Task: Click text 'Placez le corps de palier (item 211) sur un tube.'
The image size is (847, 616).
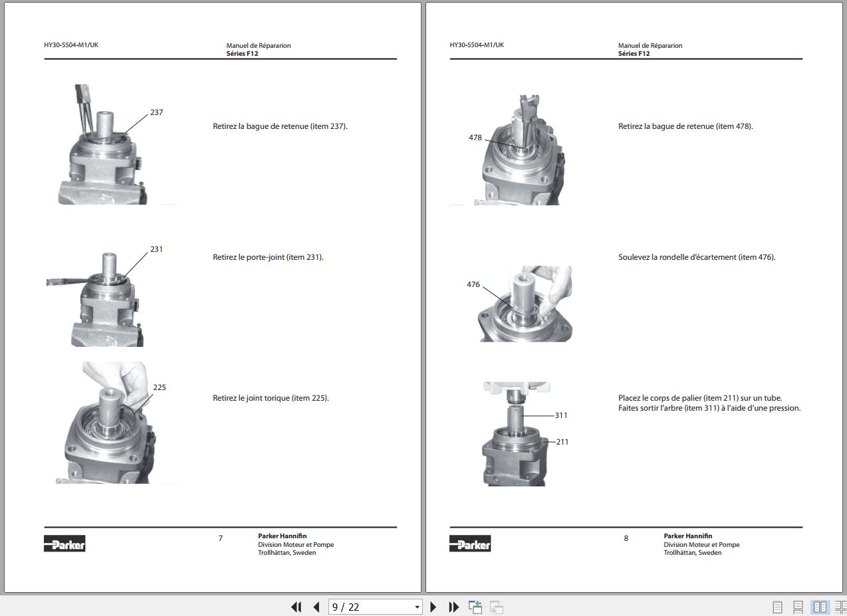Action: [700, 398]
